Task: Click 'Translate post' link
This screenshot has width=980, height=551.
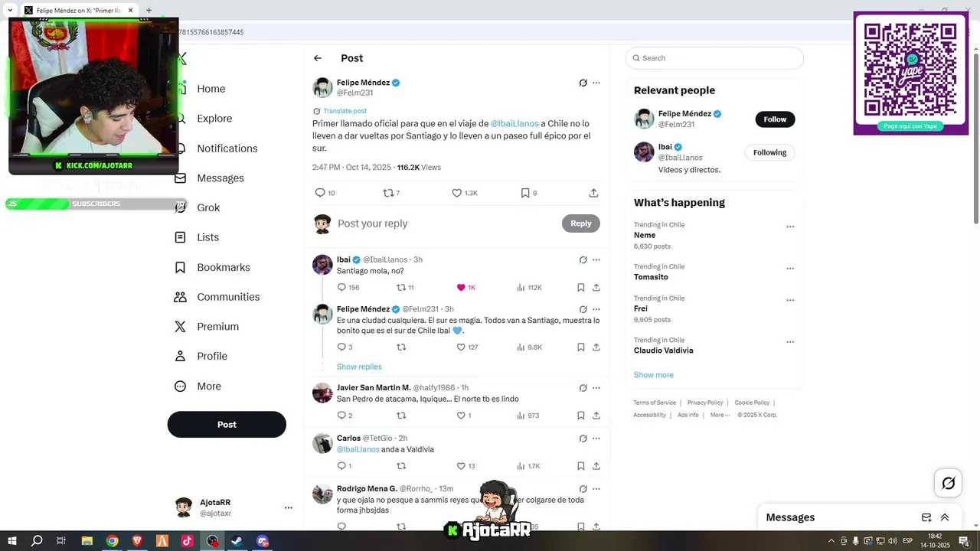Action: (x=345, y=111)
